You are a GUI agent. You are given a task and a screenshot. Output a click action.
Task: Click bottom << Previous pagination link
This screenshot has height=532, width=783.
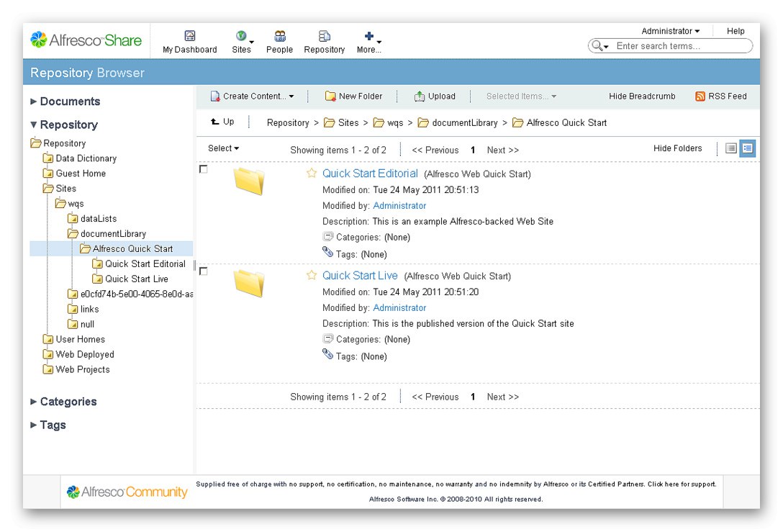coord(435,397)
